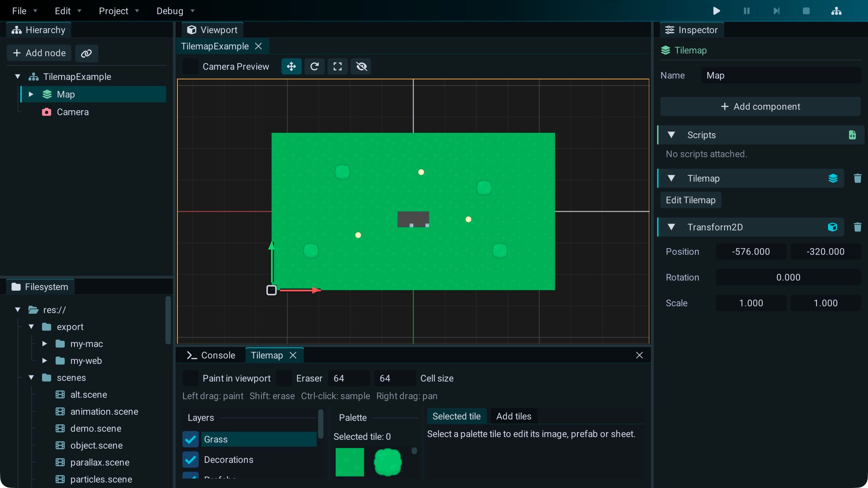The height and width of the screenshot is (488, 868).
Task: Select the Rotate tool in viewport toolbar
Action: (314, 66)
